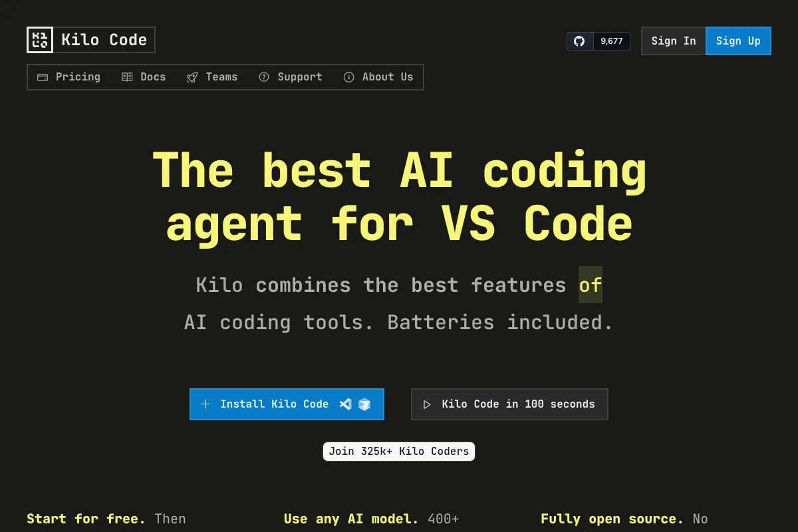This screenshot has width=798, height=532.
Task: Click the credit card icon beside Pricing
Action: click(43, 77)
